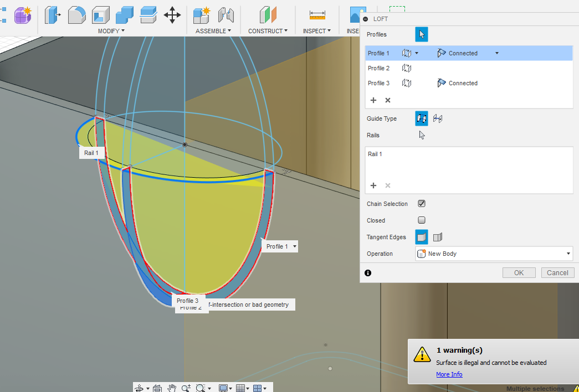Activate the Move/Copy tool
Image resolution: width=579 pixels, height=392 pixels.
pos(172,15)
